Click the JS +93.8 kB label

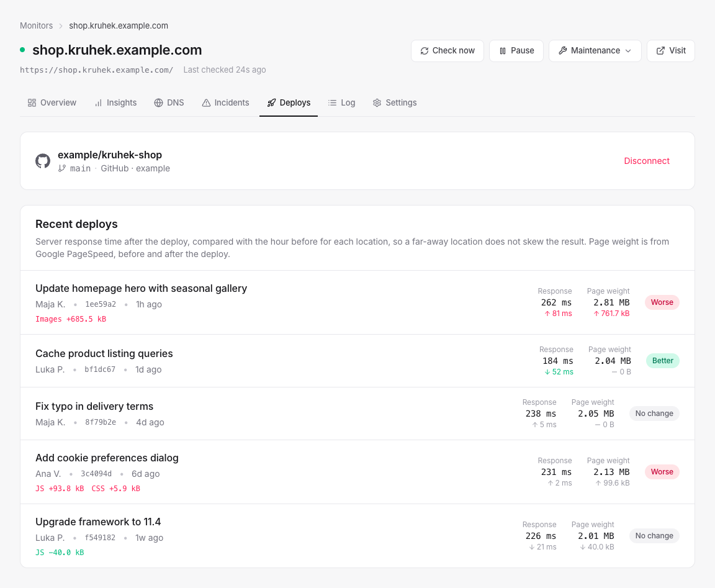[60, 489]
